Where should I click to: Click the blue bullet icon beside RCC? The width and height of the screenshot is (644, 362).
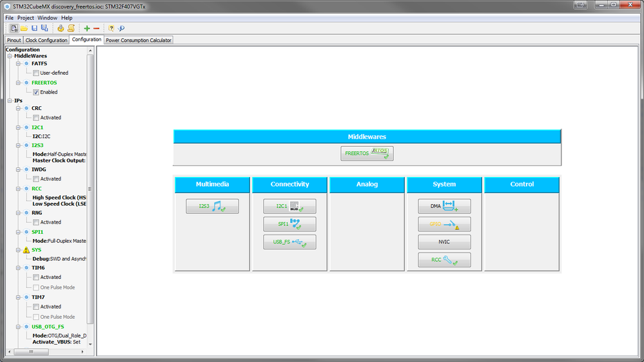click(26, 189)
